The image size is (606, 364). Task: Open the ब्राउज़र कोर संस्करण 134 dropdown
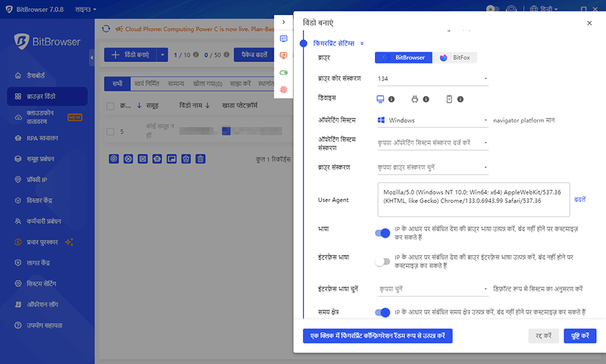(432, 79)
